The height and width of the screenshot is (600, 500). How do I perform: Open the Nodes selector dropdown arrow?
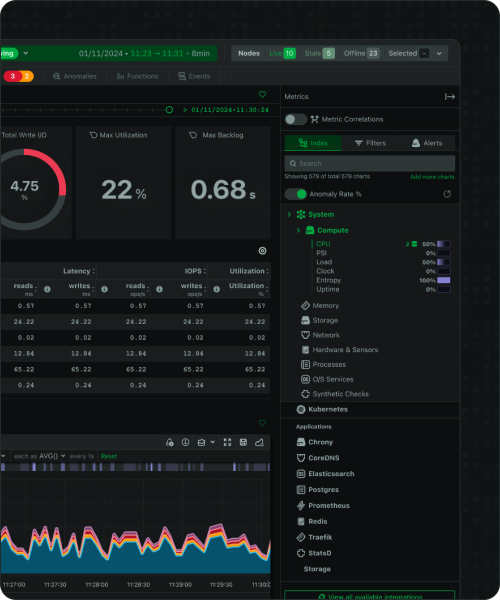[x=439, y=54]
